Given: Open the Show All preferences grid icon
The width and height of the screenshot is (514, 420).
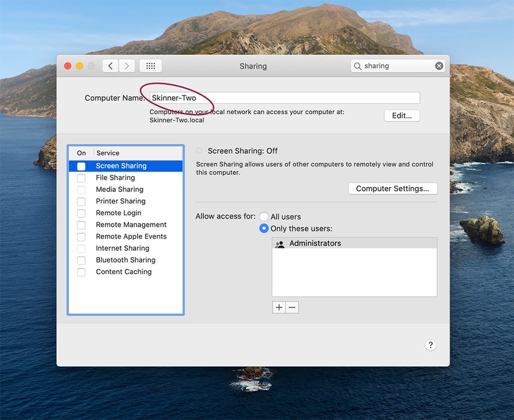Looking at the screenshot, I should (150, 66).
